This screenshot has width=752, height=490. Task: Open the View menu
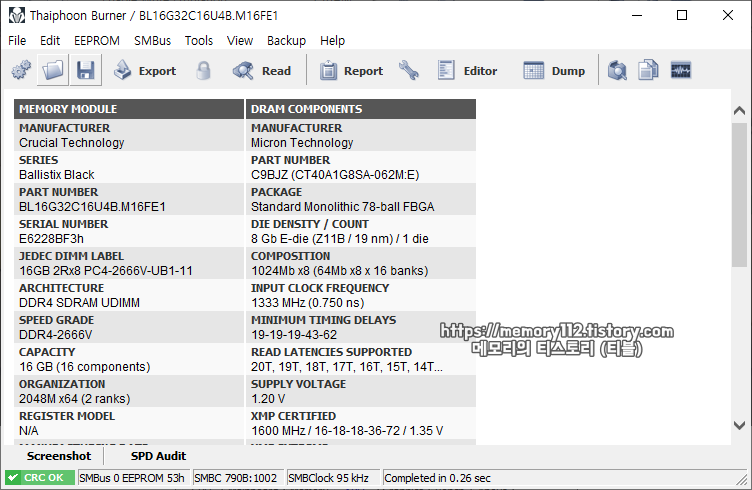pyautogui.click(x=240, y=41)
